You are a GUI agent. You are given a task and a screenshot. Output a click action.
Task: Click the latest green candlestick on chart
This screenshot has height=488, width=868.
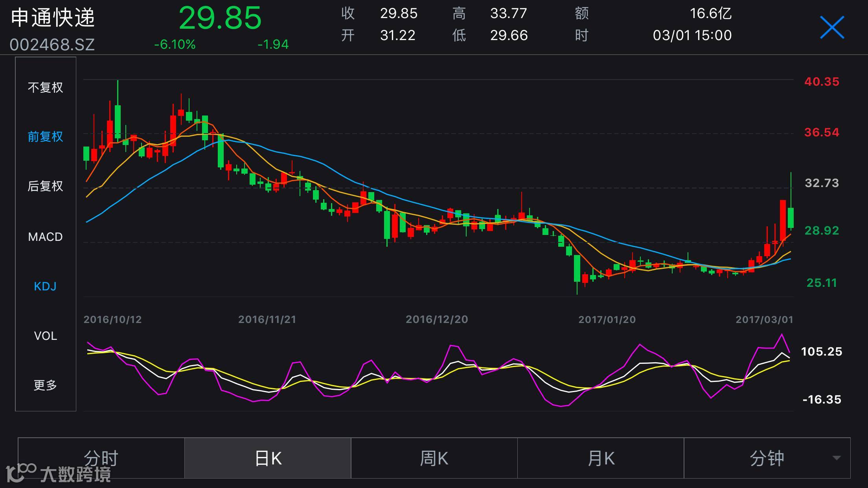click(791, 217)
